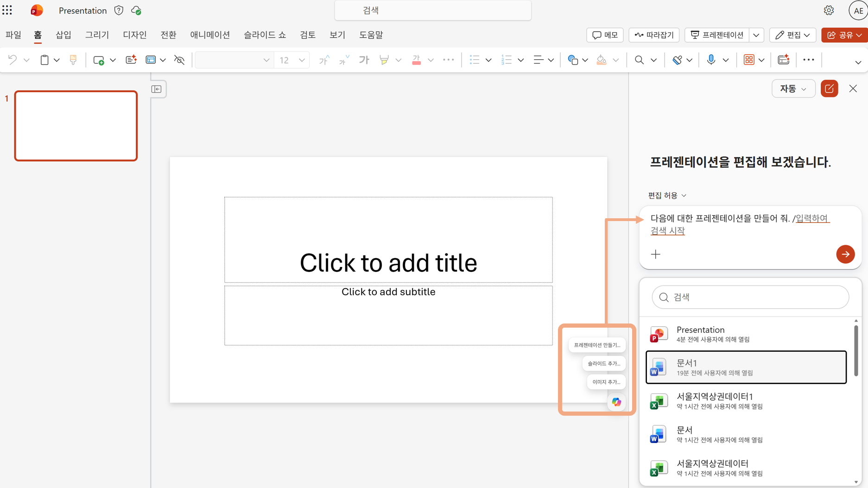868x488 pixels.
Task: Click the add-ins grid icon
Action: tap(749, 60)
